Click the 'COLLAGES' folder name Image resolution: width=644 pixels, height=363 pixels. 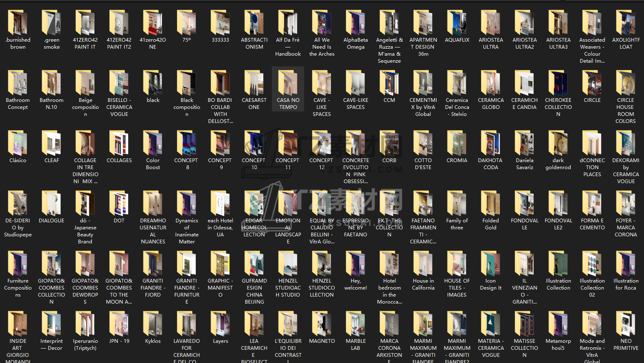click(x=119, y=160)
